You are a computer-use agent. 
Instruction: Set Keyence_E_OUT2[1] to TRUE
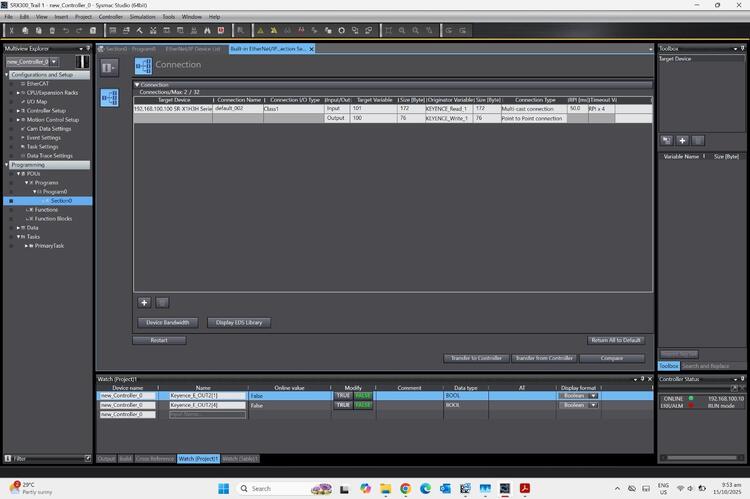[343, 395]
